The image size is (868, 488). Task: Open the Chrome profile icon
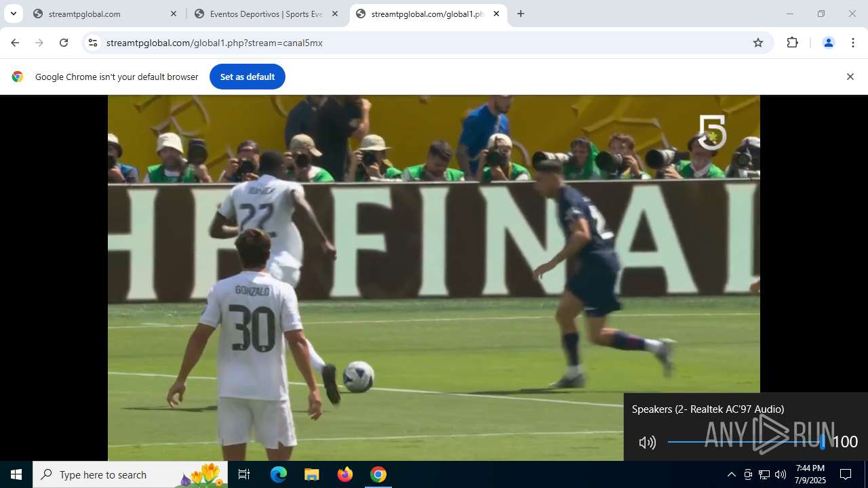point(828,43)
